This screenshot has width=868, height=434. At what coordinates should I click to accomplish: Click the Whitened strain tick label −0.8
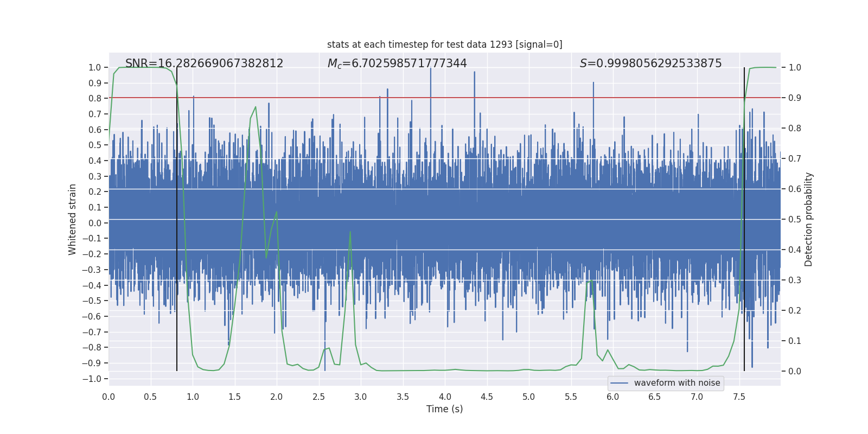(92, 347)
